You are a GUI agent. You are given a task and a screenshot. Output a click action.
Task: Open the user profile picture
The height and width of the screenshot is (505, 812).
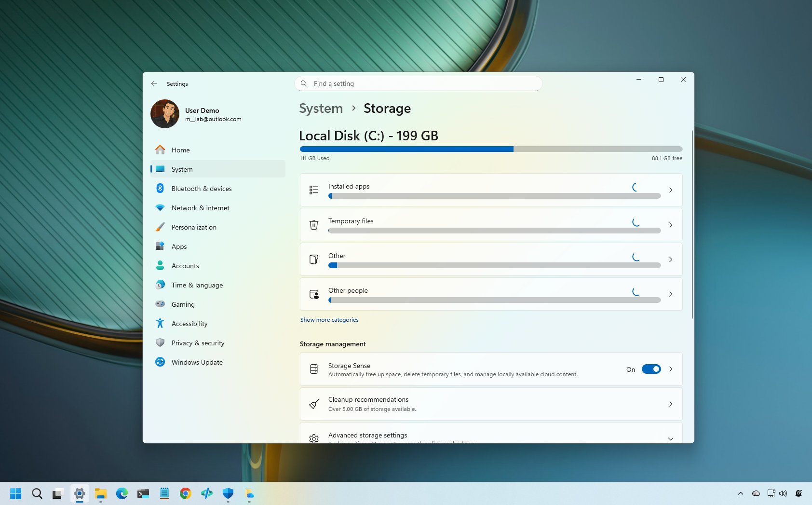point(165,114)
